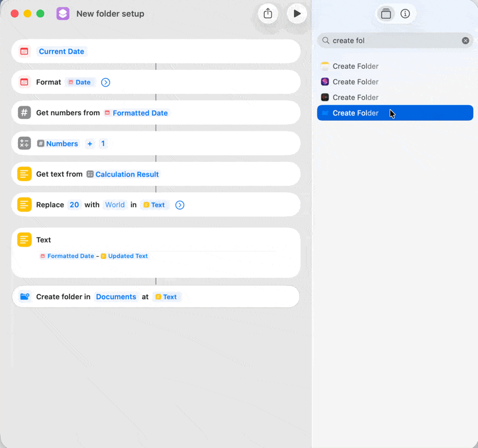478x448 pixels.
Task: Switch to the shortcut info tab
Action: coord(405,13)
